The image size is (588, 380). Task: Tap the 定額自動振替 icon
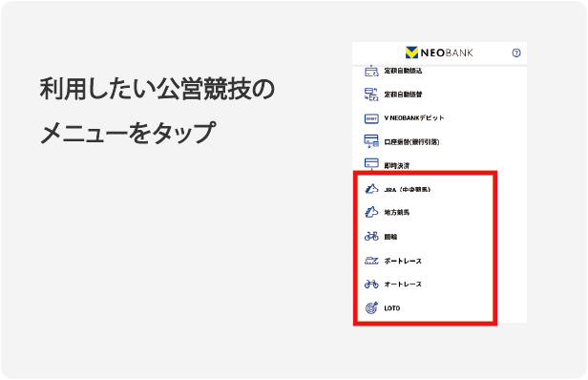coord(371,95)
